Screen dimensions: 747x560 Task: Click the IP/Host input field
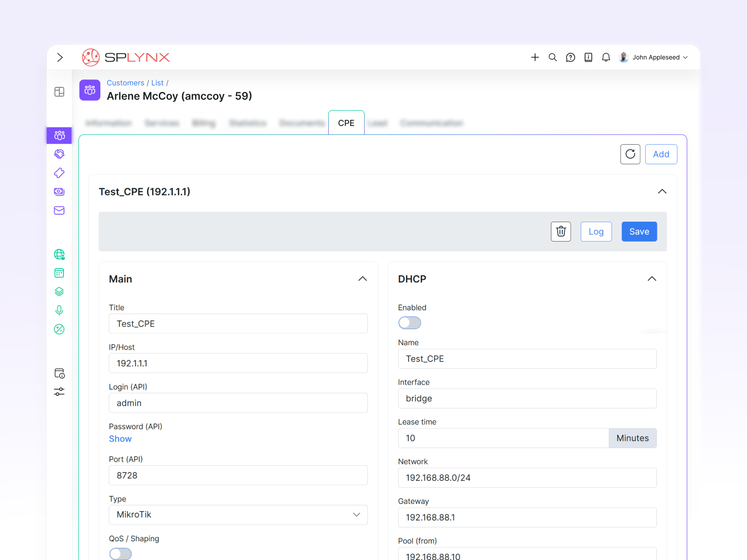(x=238, y=363)
